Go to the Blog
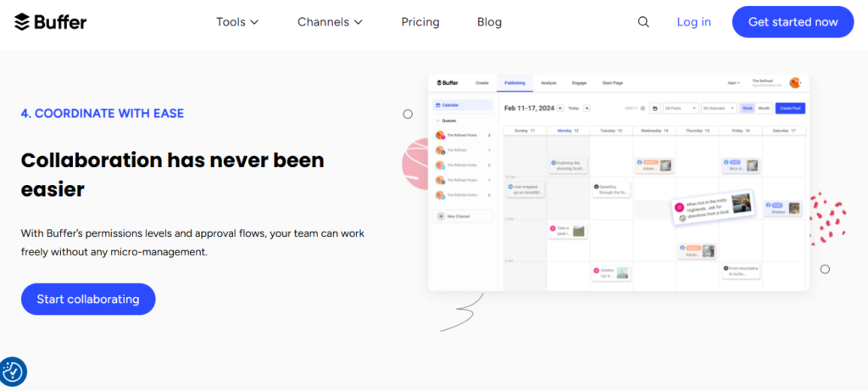 point(489,22)
